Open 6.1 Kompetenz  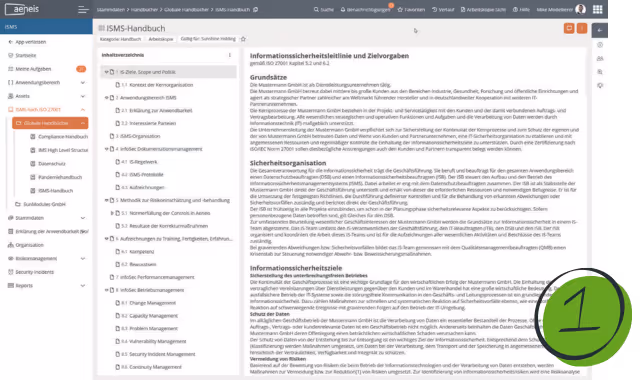click(x=141, y=251)
